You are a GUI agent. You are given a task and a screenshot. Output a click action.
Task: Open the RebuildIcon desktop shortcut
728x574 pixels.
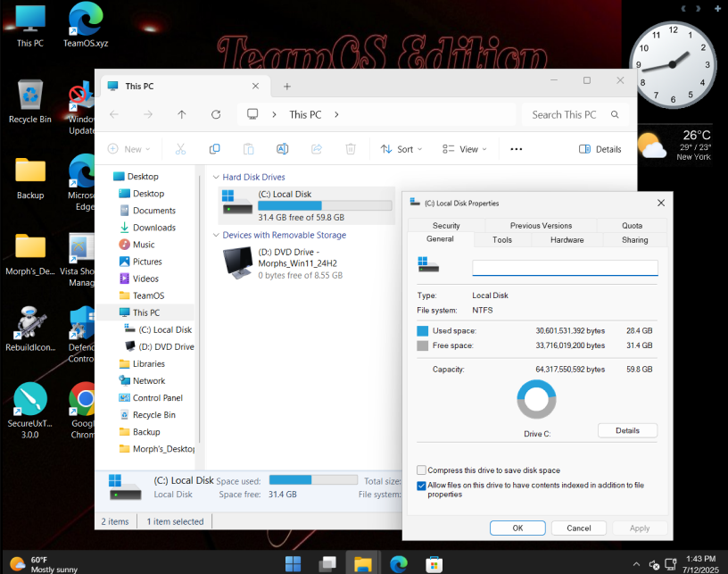click(30, 329)
